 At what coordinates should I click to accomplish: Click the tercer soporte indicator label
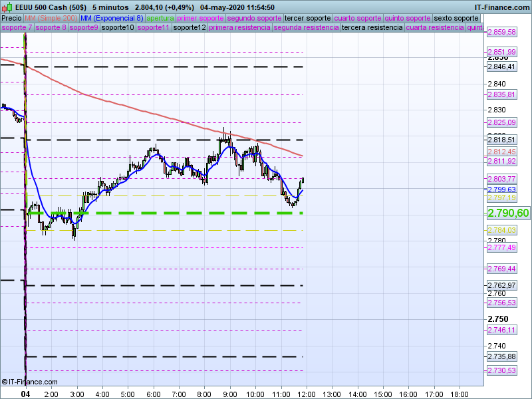307,18
